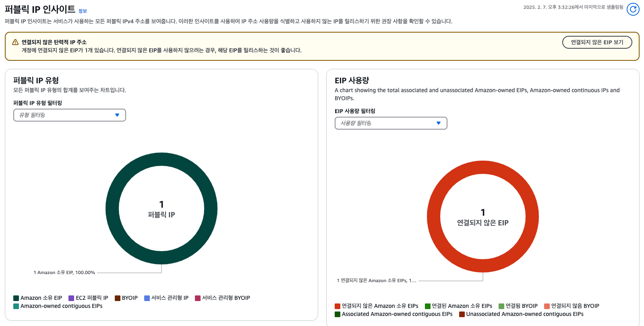Viewport: 644px width, 326px height.
Task: Select the Amazon-owned contiguous EIPs legend swatch
Action: pyautogui.click(x=16, y=306)
